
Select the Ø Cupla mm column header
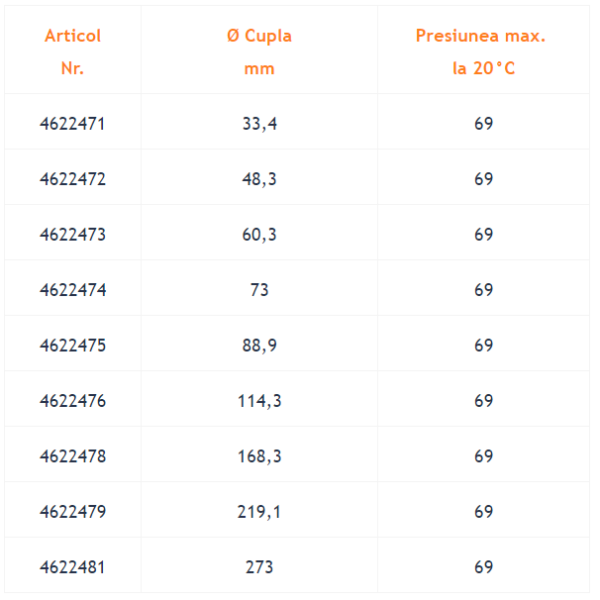(259, 52)
